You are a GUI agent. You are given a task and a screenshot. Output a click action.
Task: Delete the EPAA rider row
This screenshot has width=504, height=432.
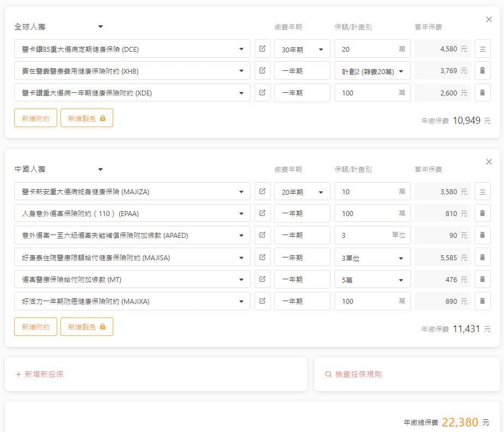point(482,213)
